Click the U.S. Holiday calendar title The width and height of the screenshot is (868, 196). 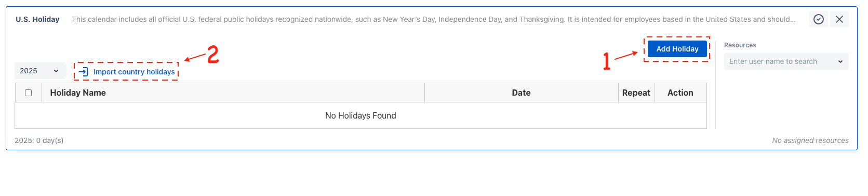37,19
